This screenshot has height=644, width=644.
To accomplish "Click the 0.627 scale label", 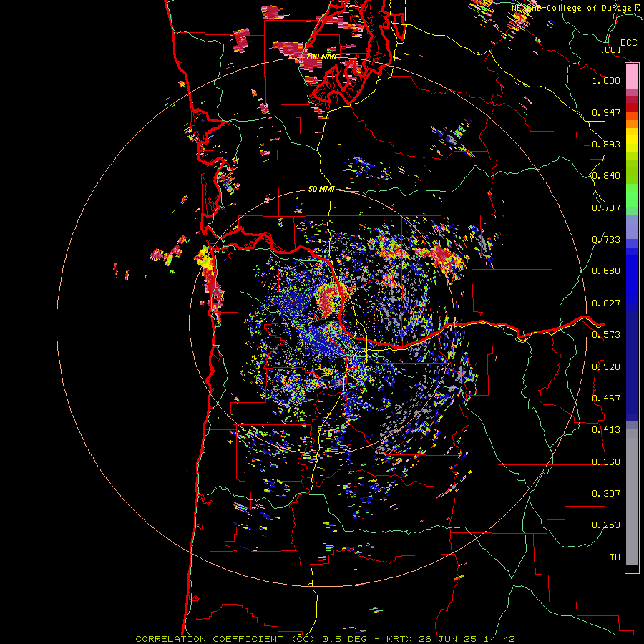I will coord(606,303).
